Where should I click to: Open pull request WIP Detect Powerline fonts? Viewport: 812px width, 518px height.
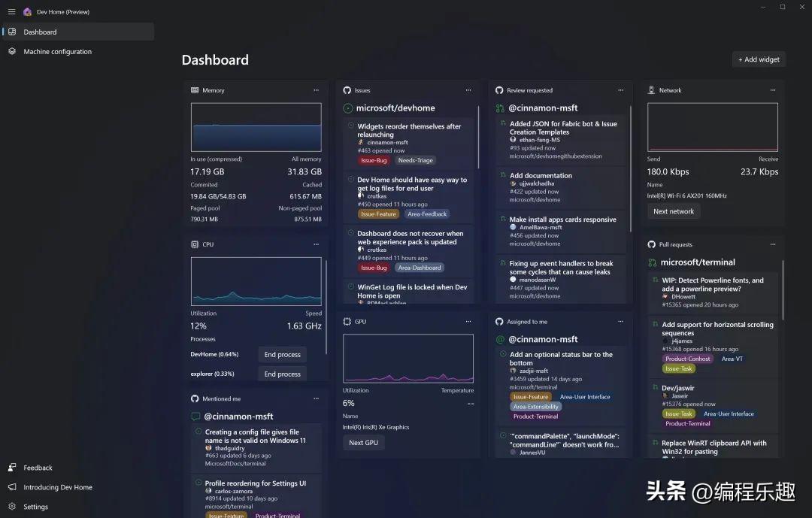tap(713, 293)
